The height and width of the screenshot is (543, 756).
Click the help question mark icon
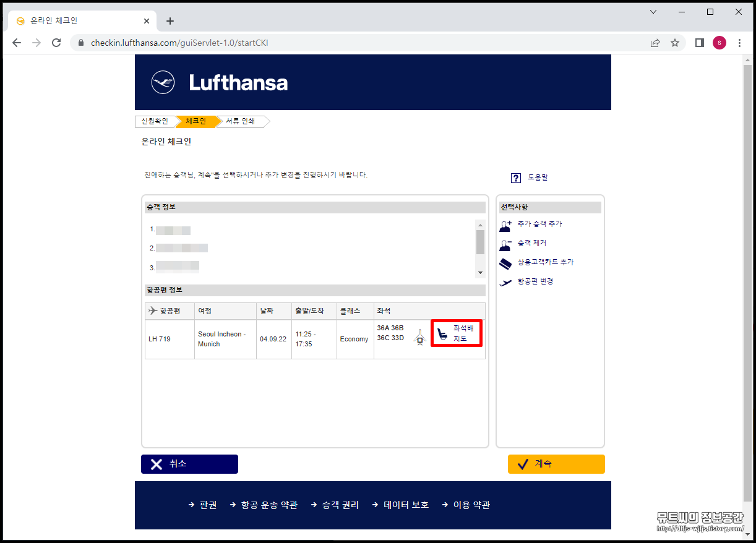(516, 178)
